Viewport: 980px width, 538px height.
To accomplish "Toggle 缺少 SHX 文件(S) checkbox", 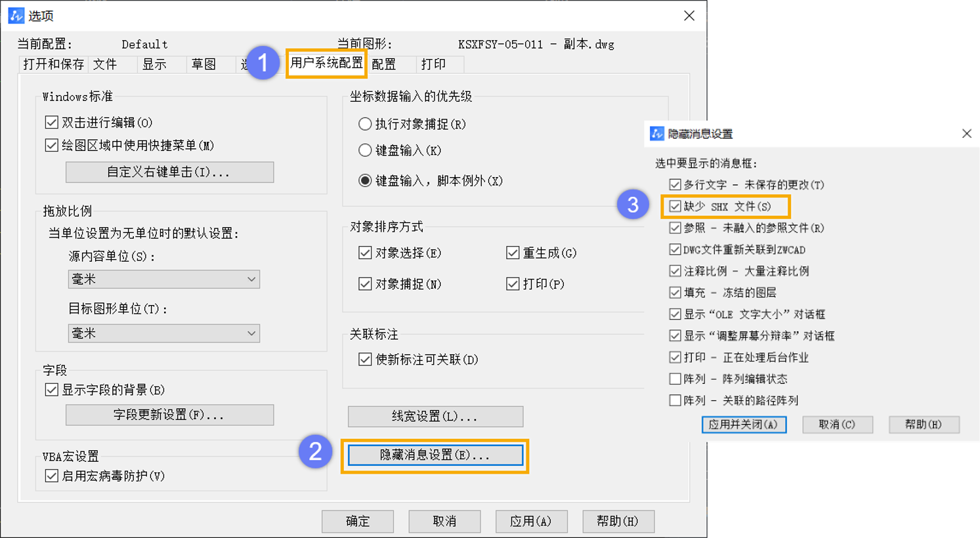I will [675, 206].
